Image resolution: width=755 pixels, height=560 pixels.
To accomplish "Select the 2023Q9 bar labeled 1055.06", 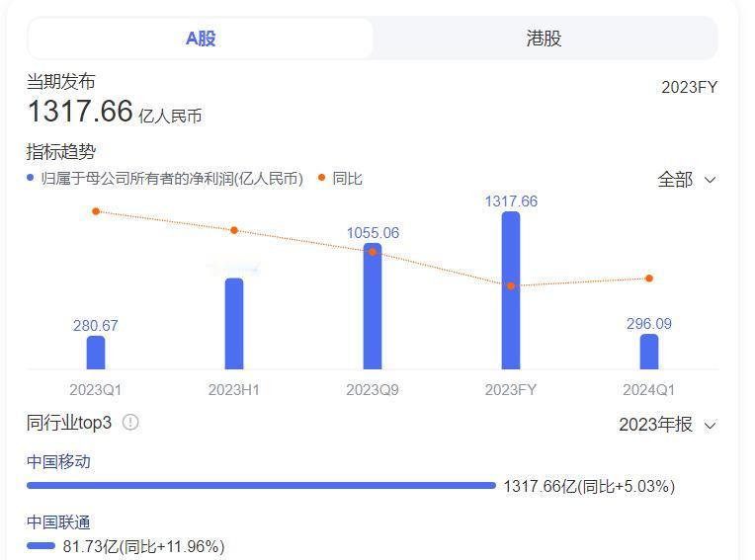I will click(x=373, y=306).
